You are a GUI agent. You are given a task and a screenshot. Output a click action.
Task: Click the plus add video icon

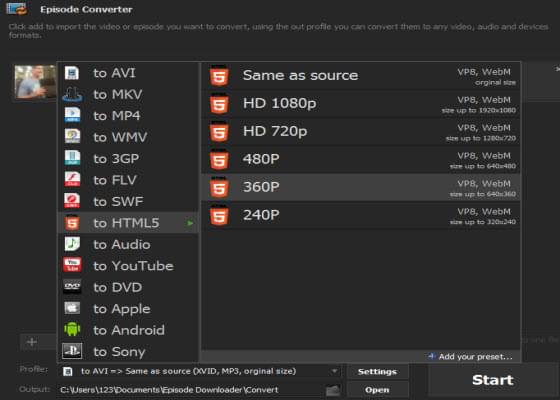pos(32,342)
